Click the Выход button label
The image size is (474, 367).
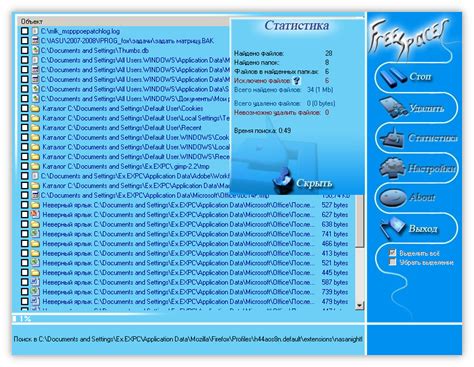click(x=423, y=229)
